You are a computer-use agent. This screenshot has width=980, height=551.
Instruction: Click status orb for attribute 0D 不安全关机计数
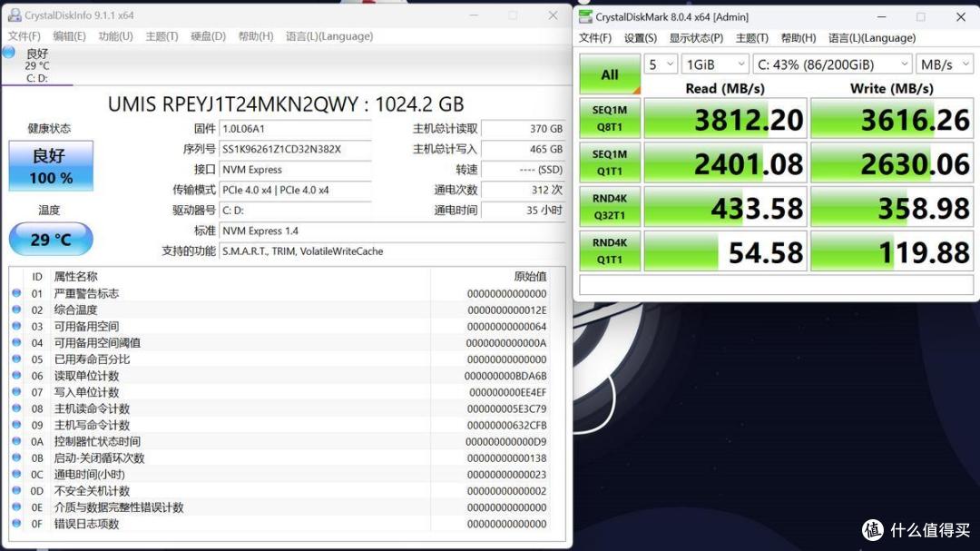pos(16,491)
